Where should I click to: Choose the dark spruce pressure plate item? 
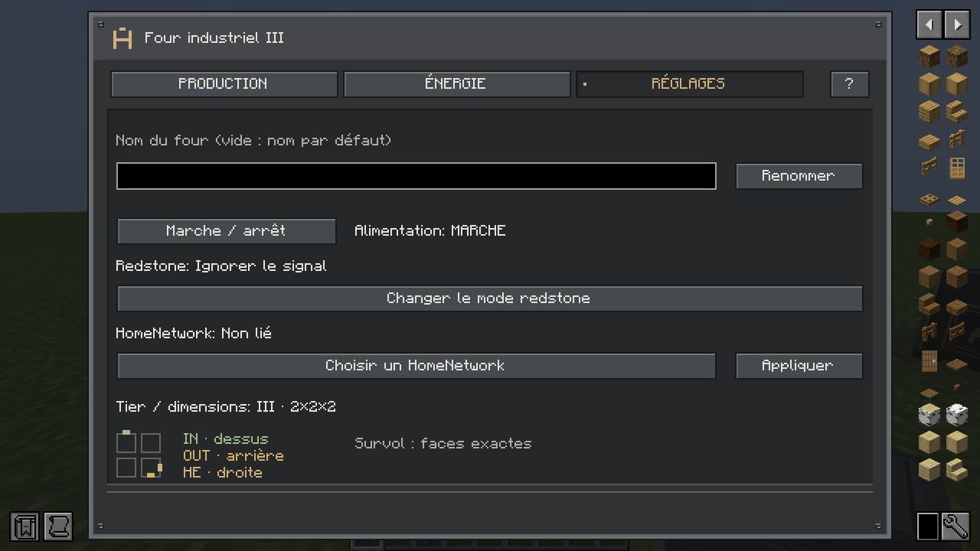[x=929, y=393]
